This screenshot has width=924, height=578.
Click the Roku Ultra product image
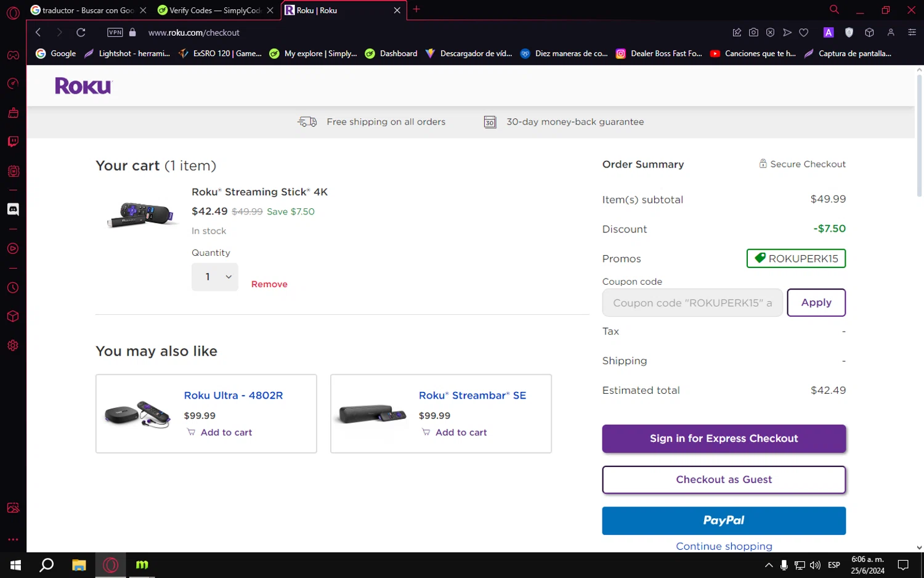click(137, 414)
